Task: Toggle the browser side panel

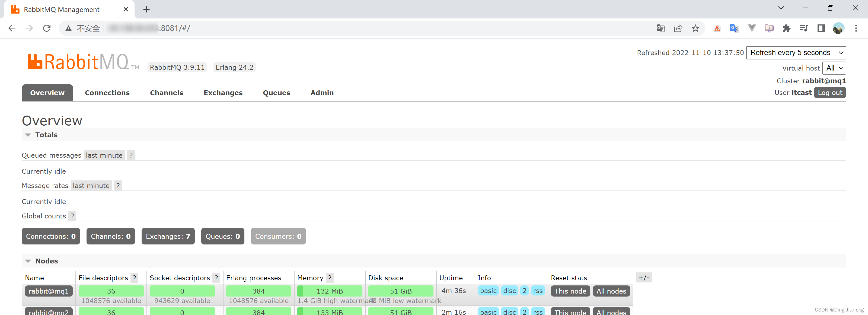Action: click(821, 28)
